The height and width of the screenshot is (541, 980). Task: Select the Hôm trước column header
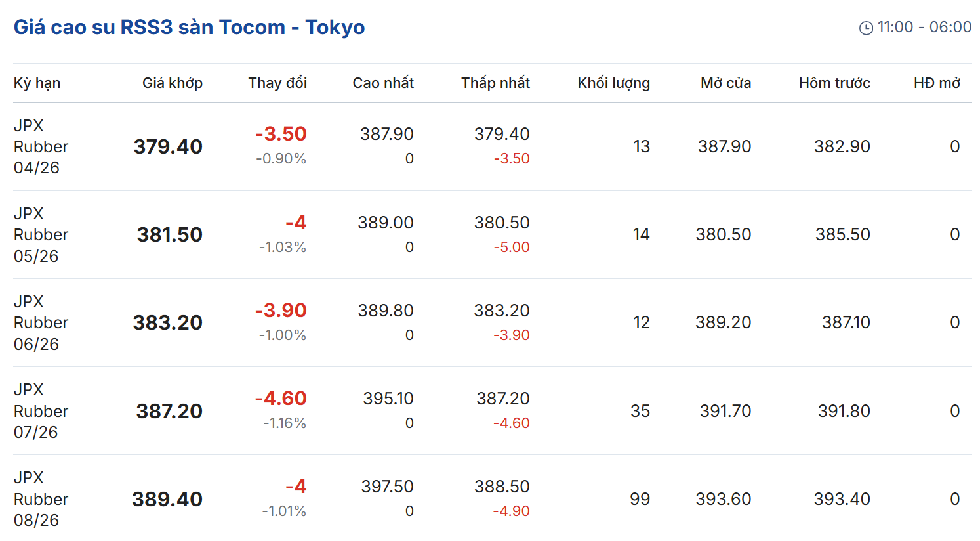click(x=834, y=83)
